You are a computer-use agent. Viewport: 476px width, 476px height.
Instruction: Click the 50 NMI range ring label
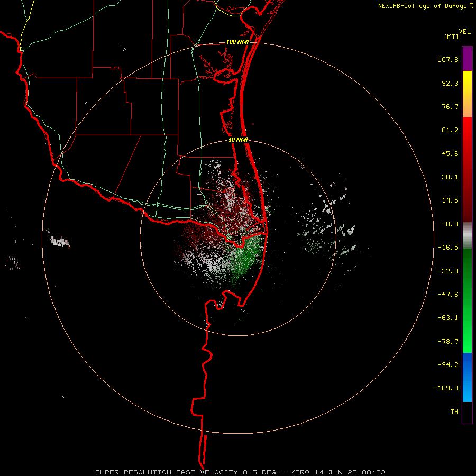point(238,140)
